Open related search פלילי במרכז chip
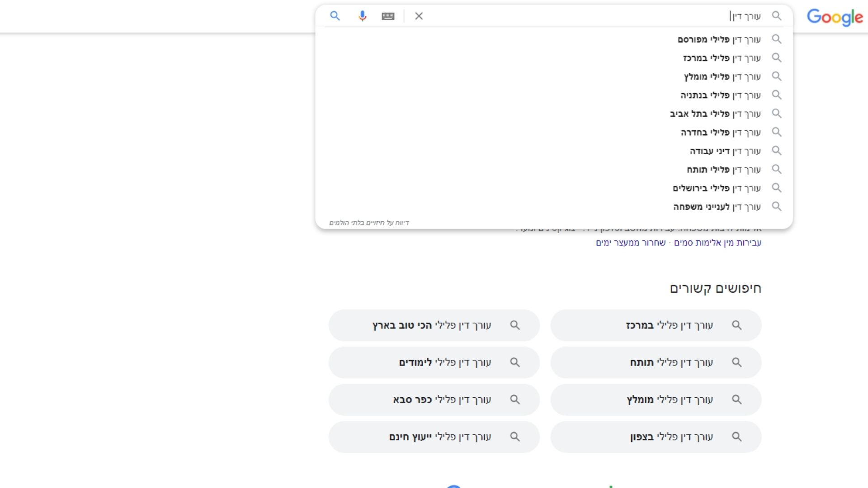Image resolution: width=868 pixels, height=488 pixels. coord(656,325)
